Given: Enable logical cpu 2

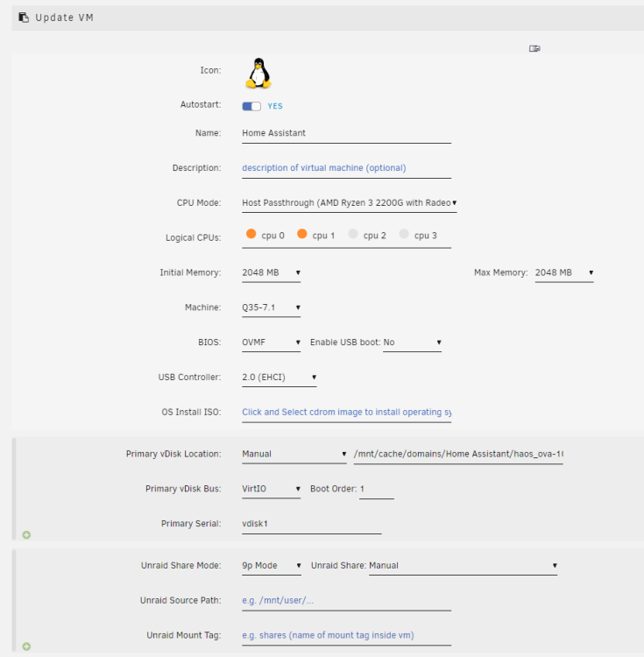Looking at the screenshot, I should click(x=353, y=234).
